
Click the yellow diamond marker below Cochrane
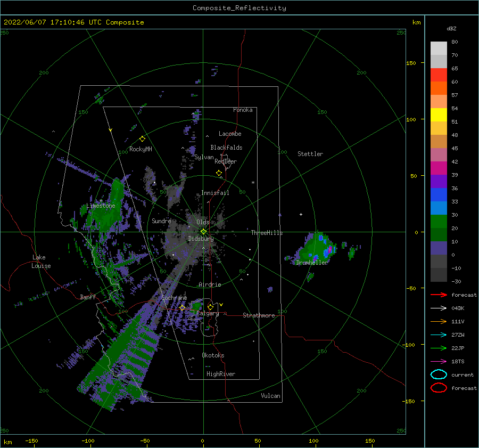point(183,307)
